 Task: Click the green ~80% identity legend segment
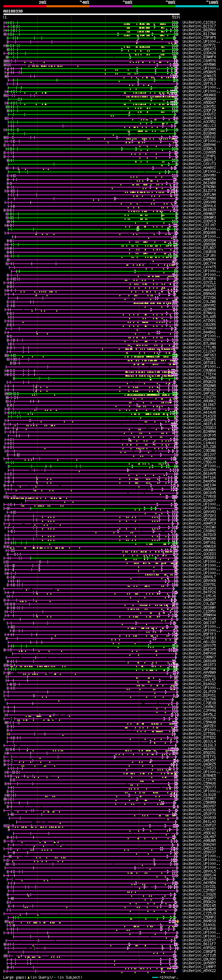(154, 6)
